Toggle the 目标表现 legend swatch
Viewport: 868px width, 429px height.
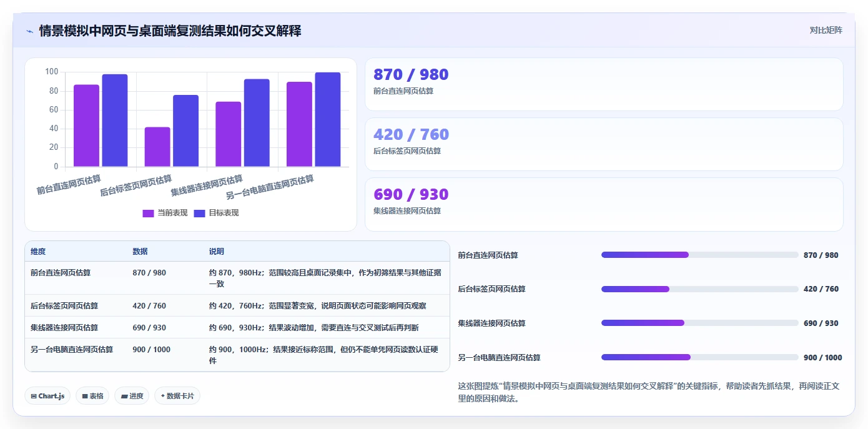[199, 213]
